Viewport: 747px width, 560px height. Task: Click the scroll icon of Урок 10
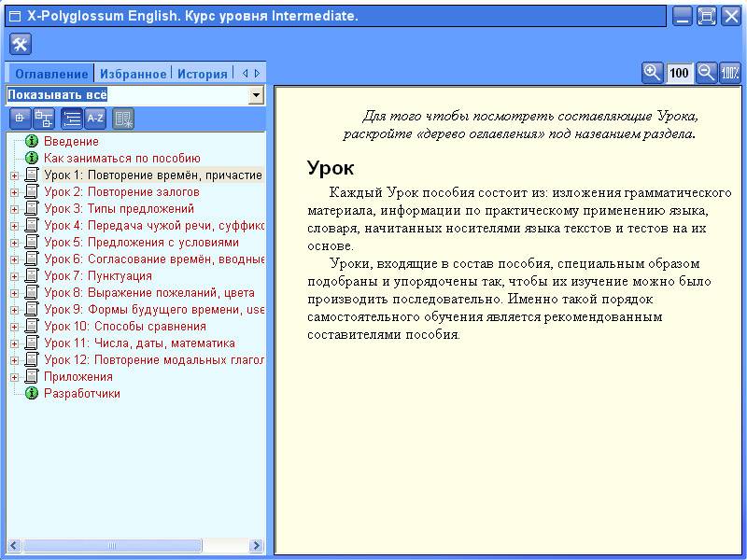tap(32, 326)
